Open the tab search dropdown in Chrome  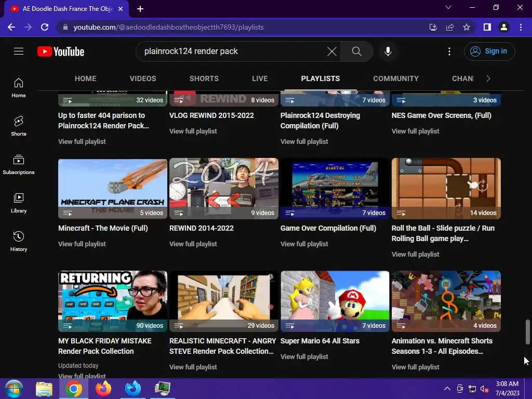pos(448,7)
